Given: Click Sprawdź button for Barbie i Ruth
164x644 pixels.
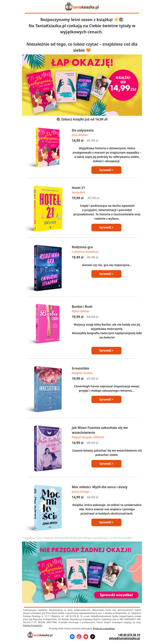Looking at the screenshot, I should point(106,350).
